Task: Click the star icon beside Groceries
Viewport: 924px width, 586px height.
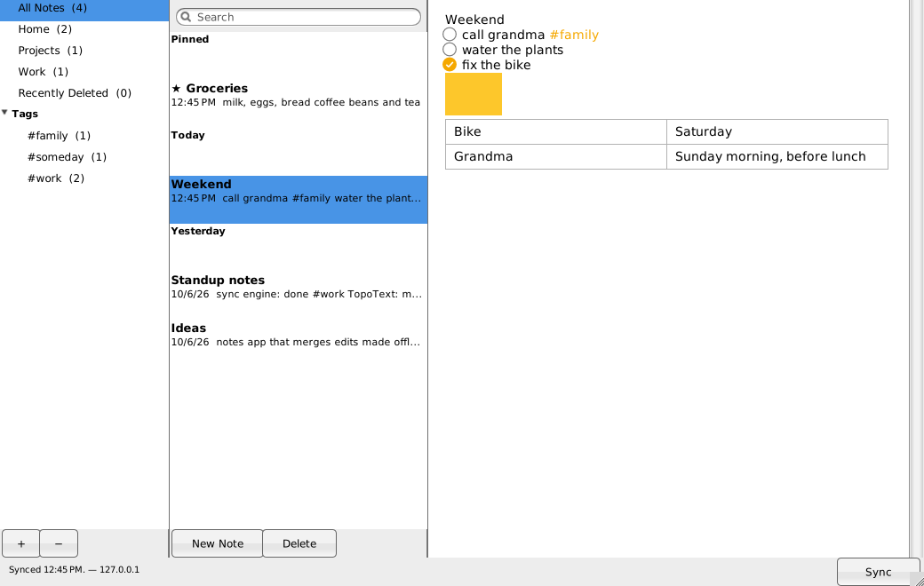Action: 176,88
